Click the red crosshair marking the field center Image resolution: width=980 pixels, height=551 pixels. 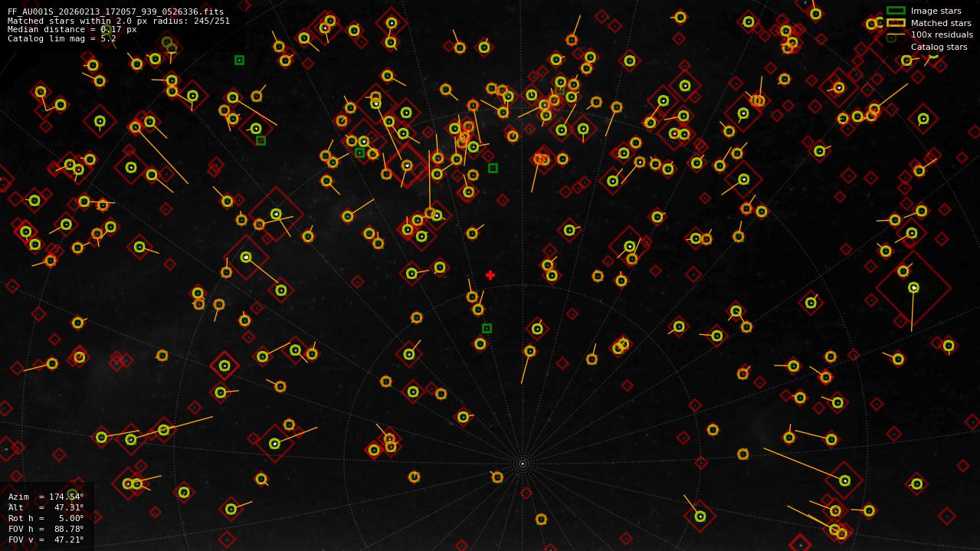click(x=490, y=274)
